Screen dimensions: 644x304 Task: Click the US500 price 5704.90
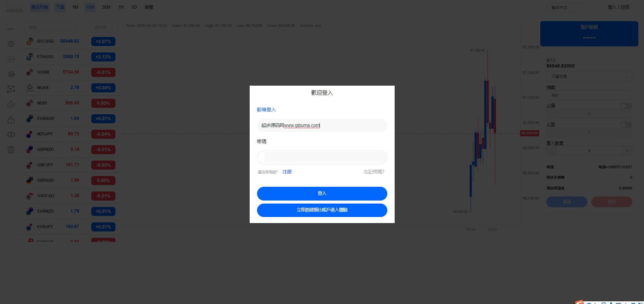71,72
